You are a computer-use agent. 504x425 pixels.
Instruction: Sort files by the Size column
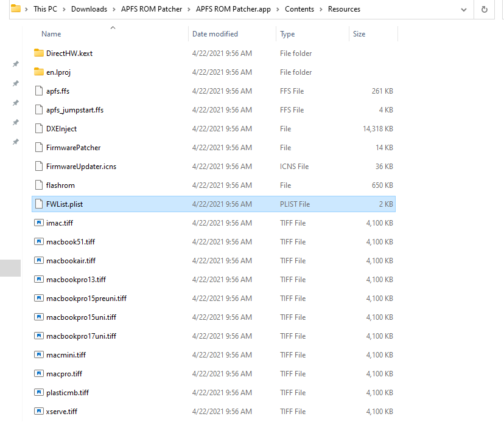tap(359, 34)
